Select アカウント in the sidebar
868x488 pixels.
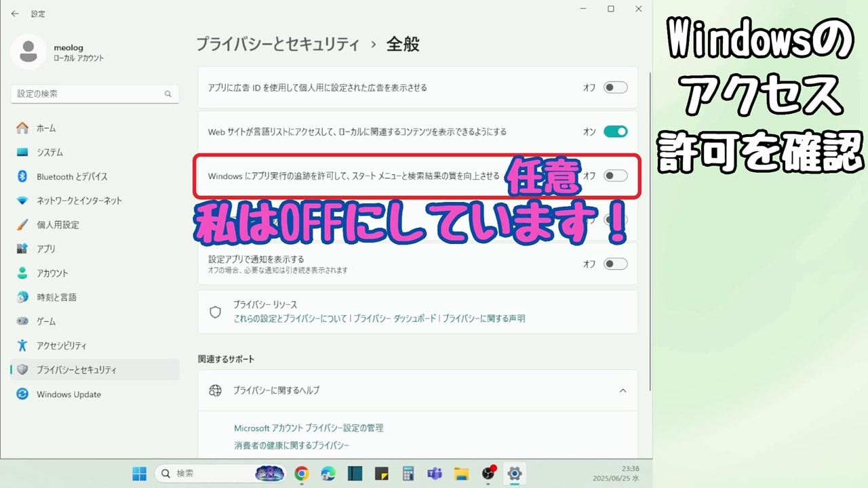[95, 273]
